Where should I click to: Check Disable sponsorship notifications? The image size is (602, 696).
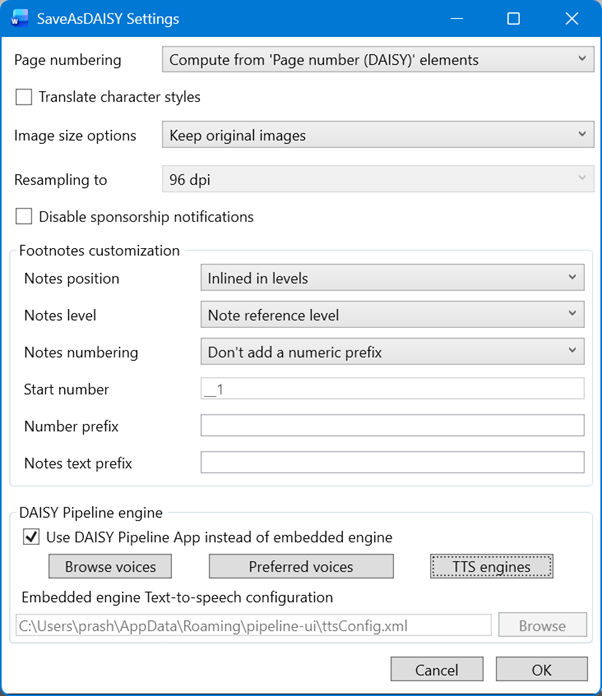click(24, 217)
